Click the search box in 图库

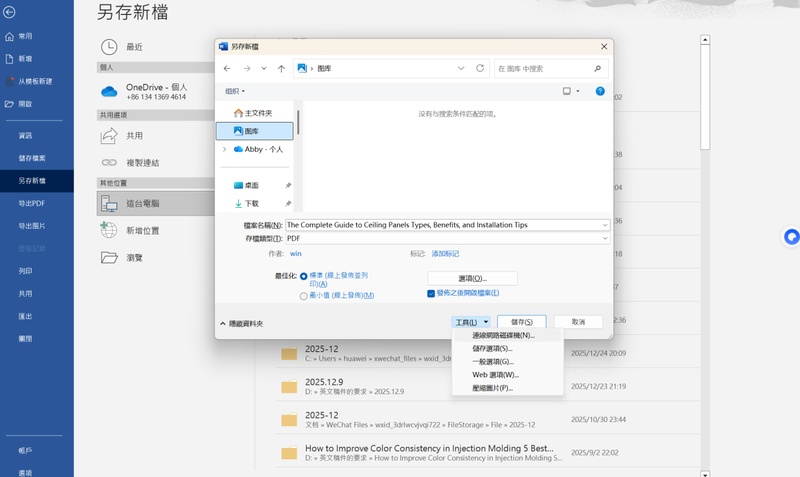pyautogui.click(x=551, y=68)
